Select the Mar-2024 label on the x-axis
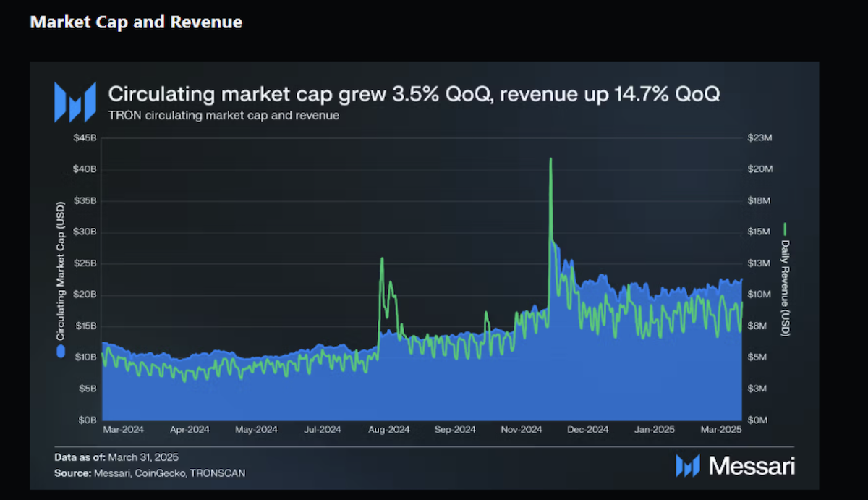Image resolution: width=868 pixels, height=500 pixels. pos(123,430)
